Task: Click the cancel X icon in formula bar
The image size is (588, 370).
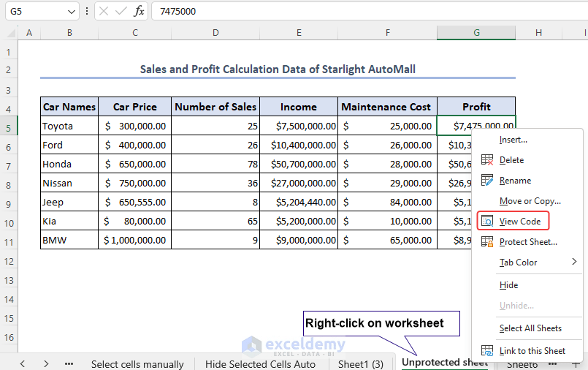Action: (x=104, y=11)
